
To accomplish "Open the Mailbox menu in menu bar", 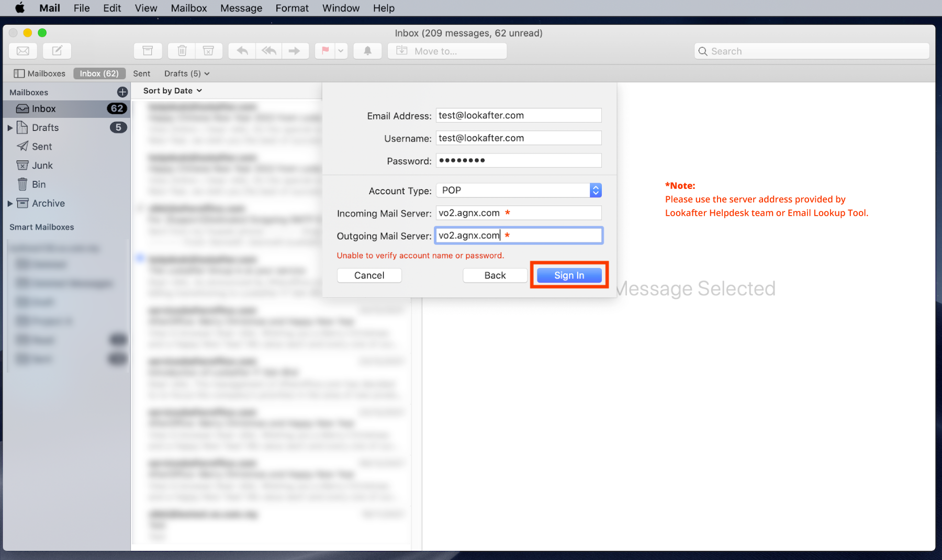I will [x=188, y=8].
